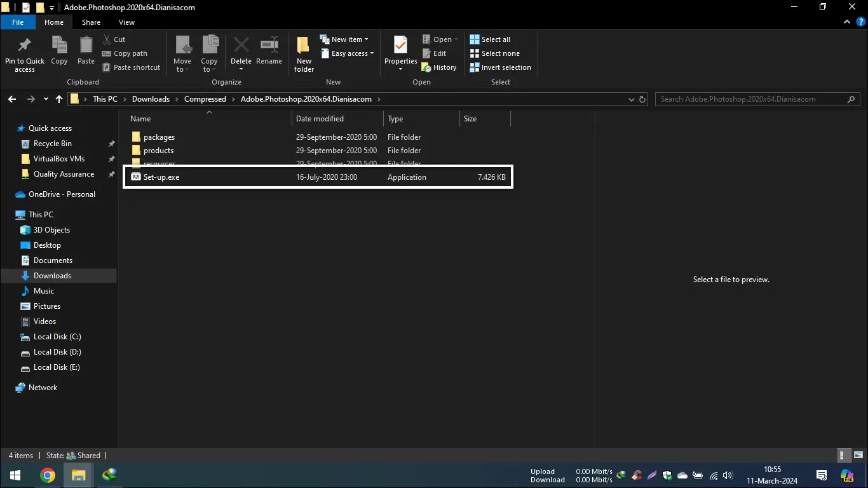Sort files by the Date modified column
This screenshot has width=868, height=488.
(x=319, y=118)
